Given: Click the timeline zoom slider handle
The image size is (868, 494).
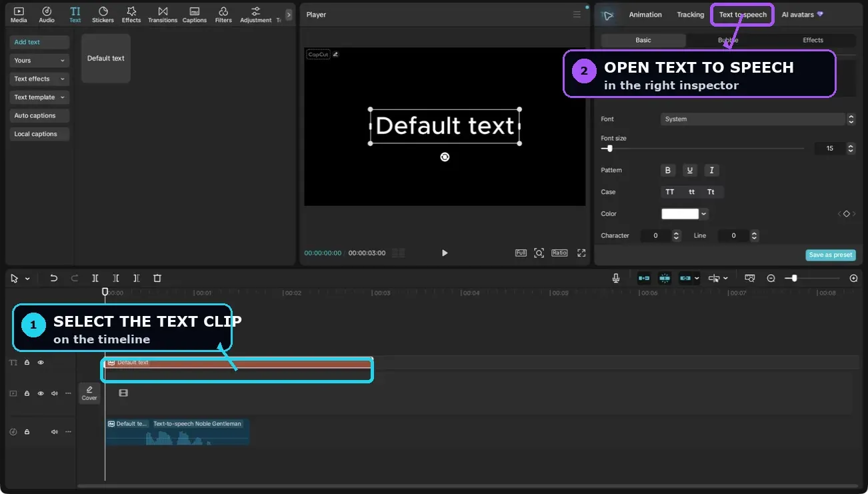Looking at the screenshot, I should [794, 278].
